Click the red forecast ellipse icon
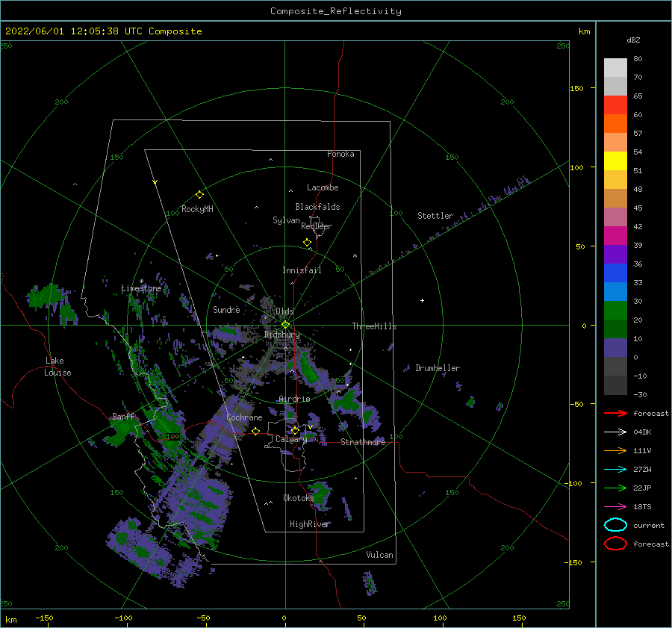This screenshot has height=628, width=672. point(615,544)
